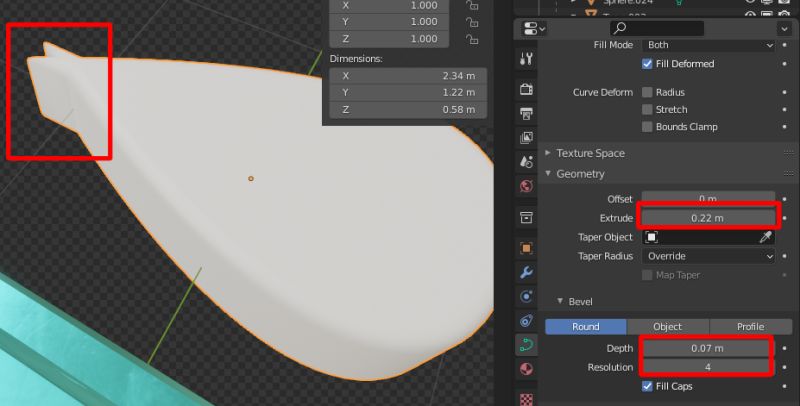Toggle the scale Y lock
The image size is (800, 406).
coord(472,22)
